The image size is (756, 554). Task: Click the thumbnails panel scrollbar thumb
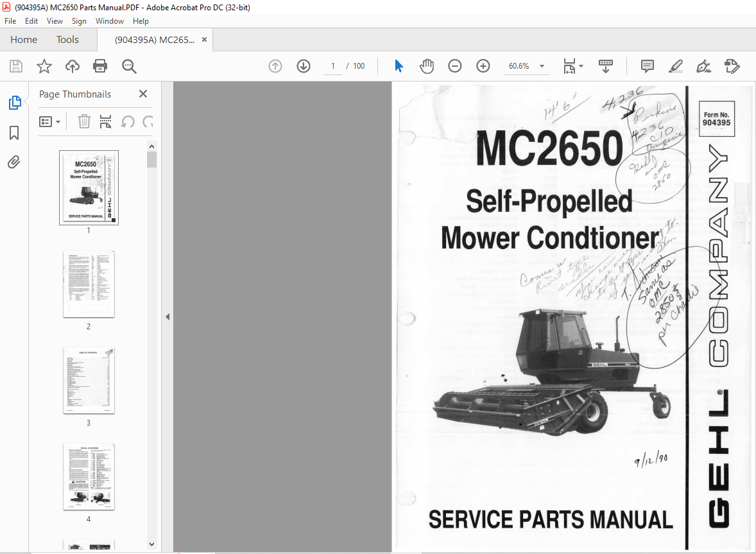(x=152, y=160)
